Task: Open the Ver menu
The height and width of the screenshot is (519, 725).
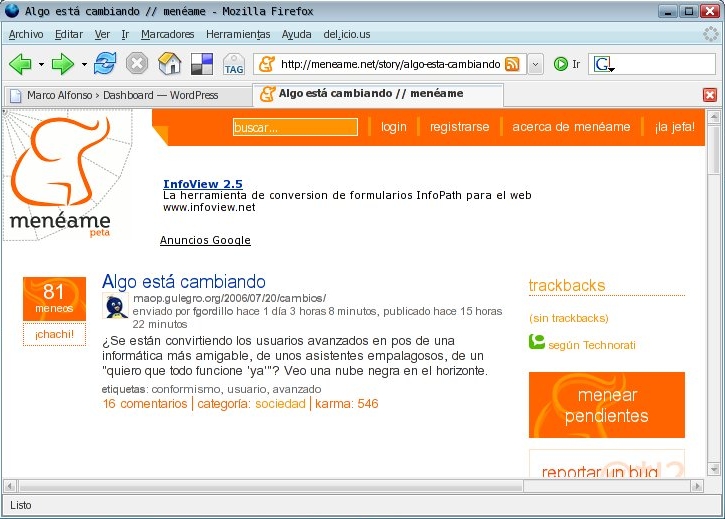Action: pos(102,34)
